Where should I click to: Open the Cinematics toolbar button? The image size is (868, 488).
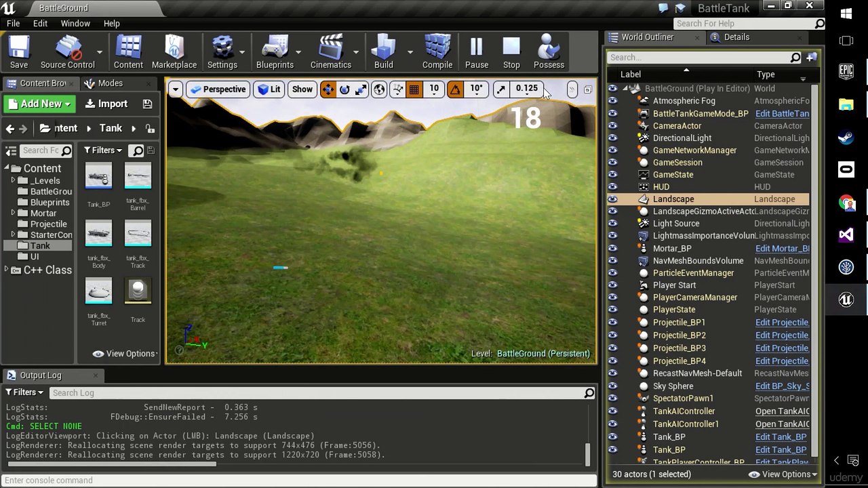(331, 52)
